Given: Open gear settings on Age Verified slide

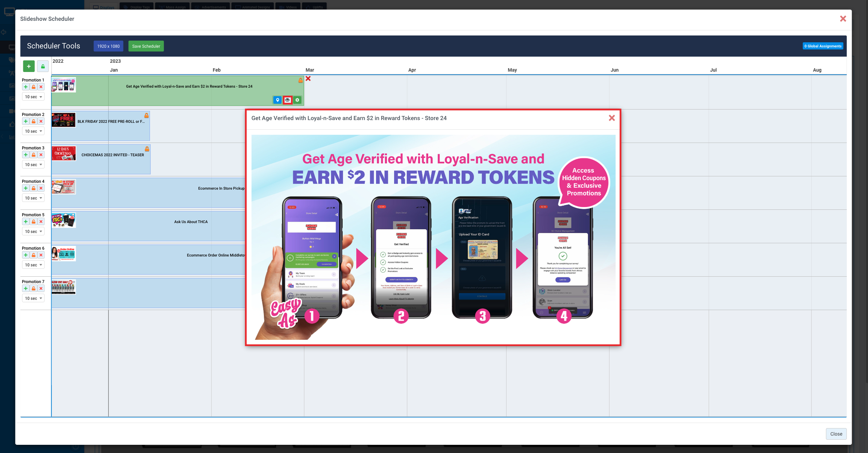Looking at the screenshot, I should point(297,100).
